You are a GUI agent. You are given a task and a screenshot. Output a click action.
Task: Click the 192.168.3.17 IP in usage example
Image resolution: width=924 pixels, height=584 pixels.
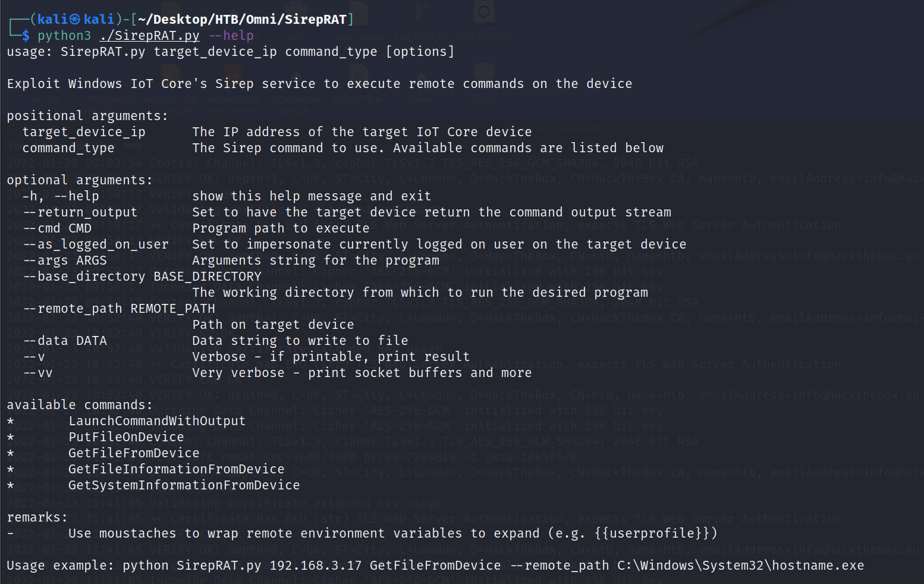tap(315, 566)
